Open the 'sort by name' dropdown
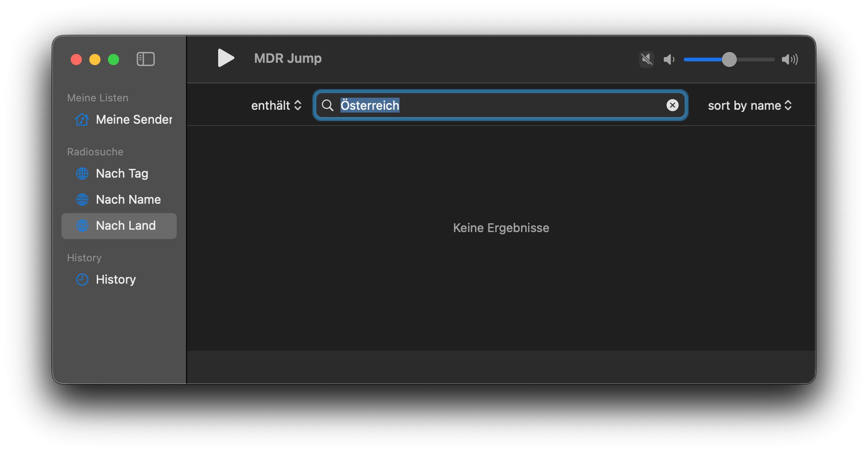This screenshot has width=868, height=453. [749, 106]
